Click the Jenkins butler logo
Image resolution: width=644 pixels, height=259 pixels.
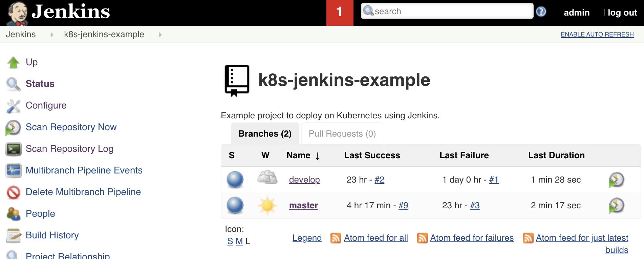pyautogui.click(x=18, y=13)
